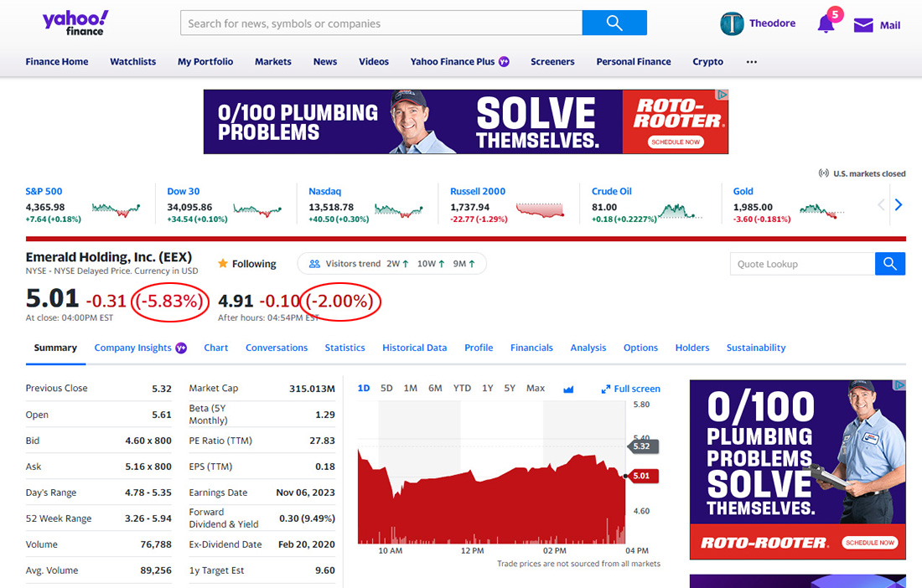This screenshot has height=588, width=922.
Task: Select the 5D chart range
Action: (x=386, y=389)
